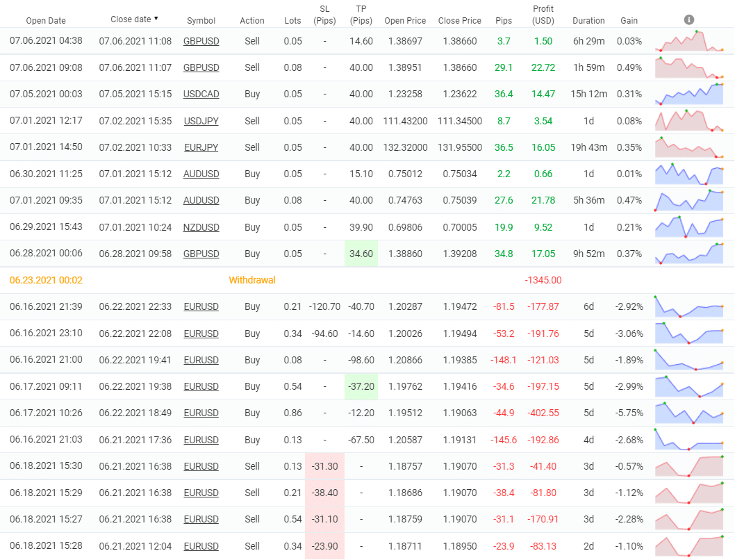Image resolution: width=735 pixels, height=560 pixels.
Task: Open the USDCAD symbol detail link
Action: [201, 94]
